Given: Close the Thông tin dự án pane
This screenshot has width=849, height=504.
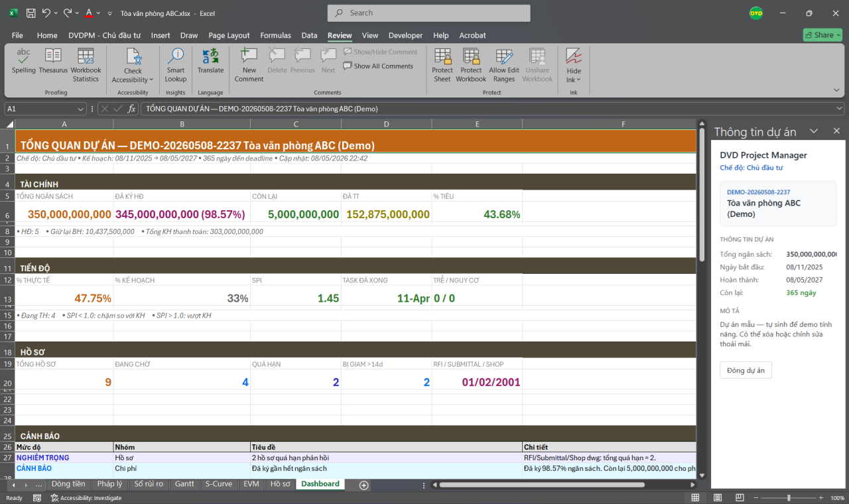Looking at the screenshot, I should coord(836,131).
